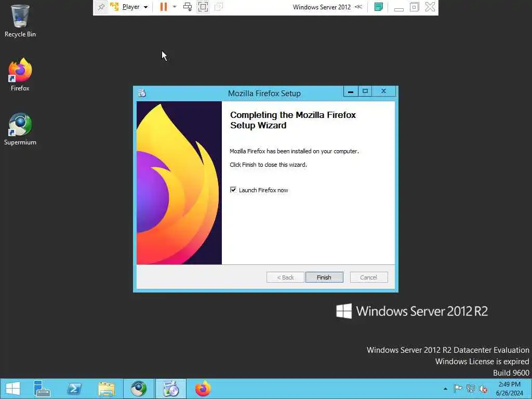Screen dimensions: 532x399
Task: Click the Windows Server 2012 VM name label
Action: pyautogui.click(x=322, y=7)
